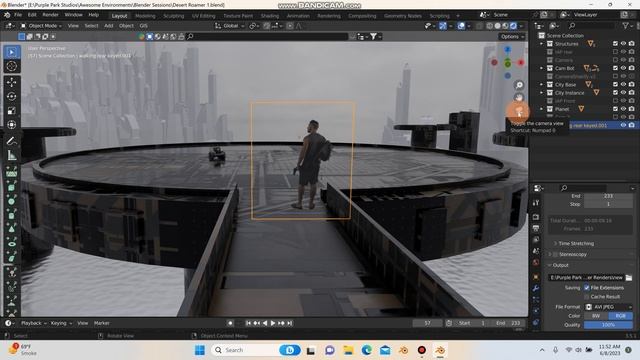The height and width of the screenshot is (360, 640).
Task: Play animation in reverse
Action: click(265, 323)
